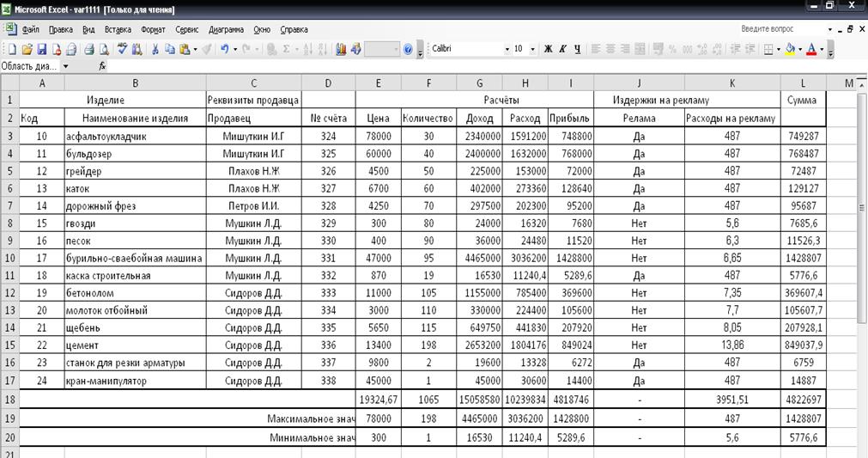The width and height of the screenshot is (868, 458).
Task: Toggle bold Ж formatting
Action: click(548, 49)
